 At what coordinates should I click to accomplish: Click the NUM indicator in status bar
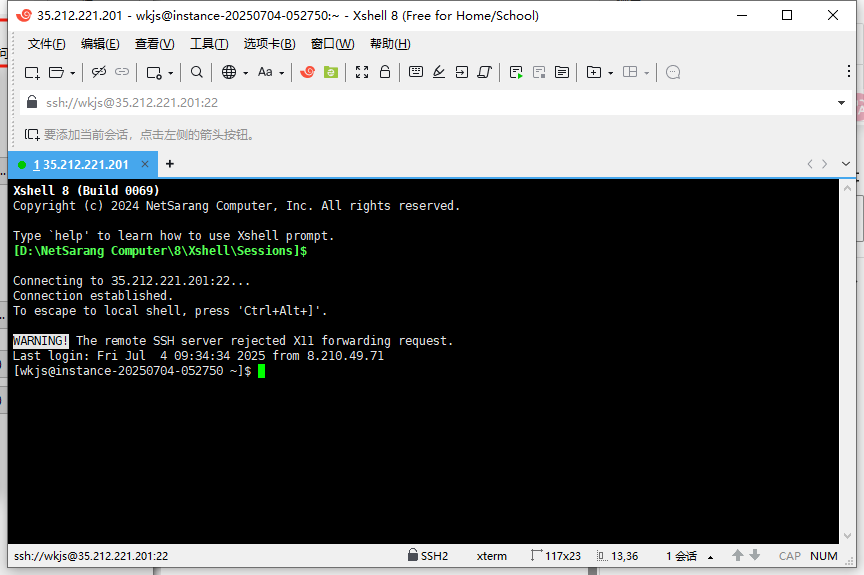pyautogui.click(x=824, y=556)
